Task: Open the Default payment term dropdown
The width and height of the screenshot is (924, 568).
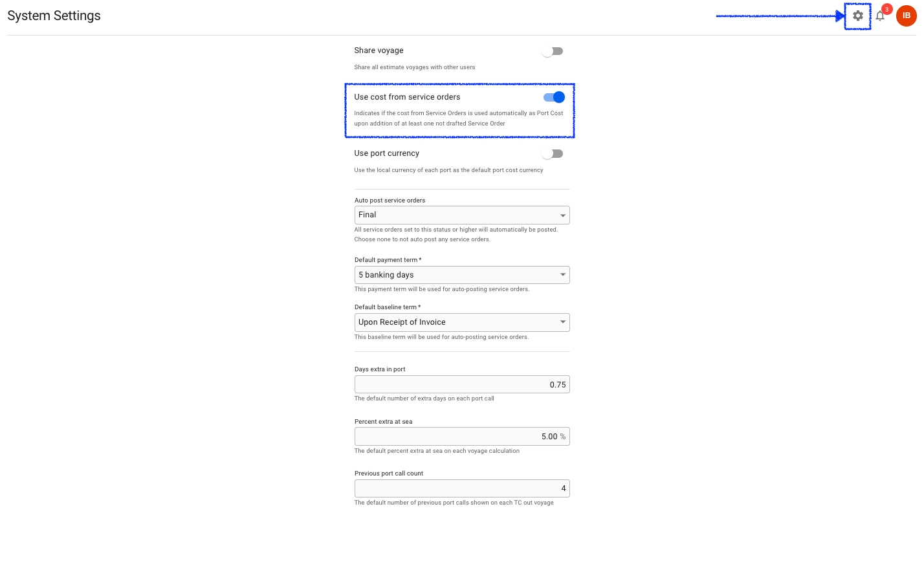Action: [x=462, y=275]
